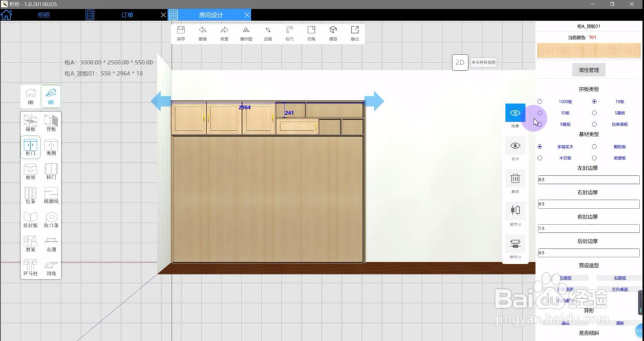Image resolution: width=644 pixels, height=341 pixels.
Task: Click the hide (隐藏) eye-slash button
Action: 515,113
